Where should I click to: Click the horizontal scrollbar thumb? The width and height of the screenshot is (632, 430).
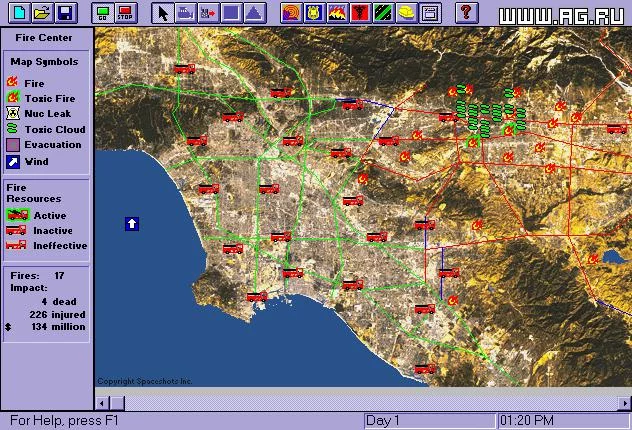(117, 403)
